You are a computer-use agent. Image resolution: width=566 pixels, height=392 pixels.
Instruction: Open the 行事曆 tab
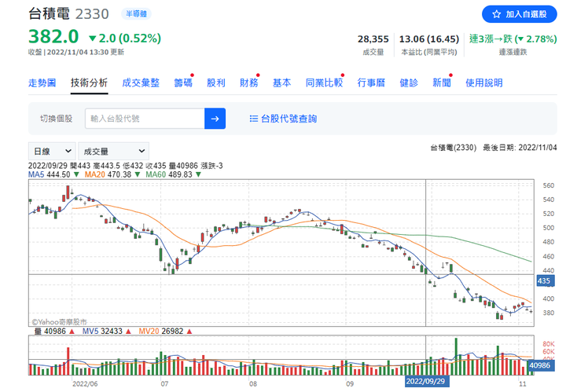371,82
